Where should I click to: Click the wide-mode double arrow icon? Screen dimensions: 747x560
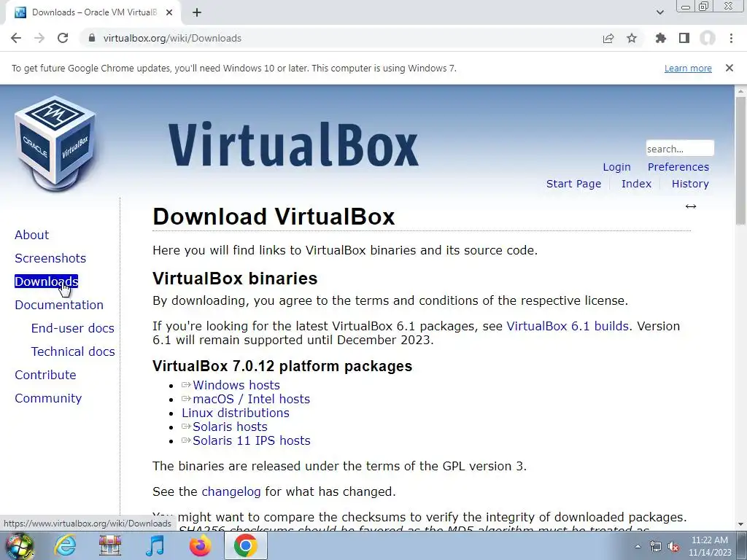pyautogui.click(x=691, y=206)
